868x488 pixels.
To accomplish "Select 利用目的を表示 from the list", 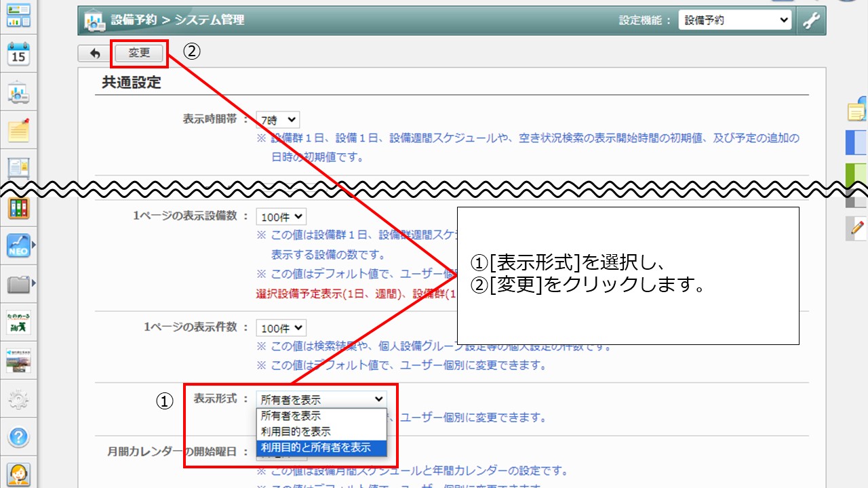I will [x=296, y=432].
